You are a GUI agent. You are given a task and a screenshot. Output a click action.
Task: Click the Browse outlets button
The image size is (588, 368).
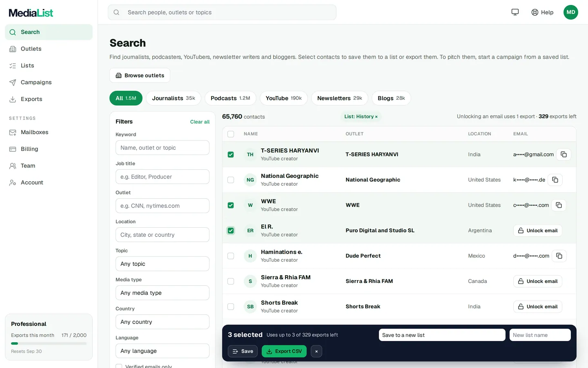140,75
